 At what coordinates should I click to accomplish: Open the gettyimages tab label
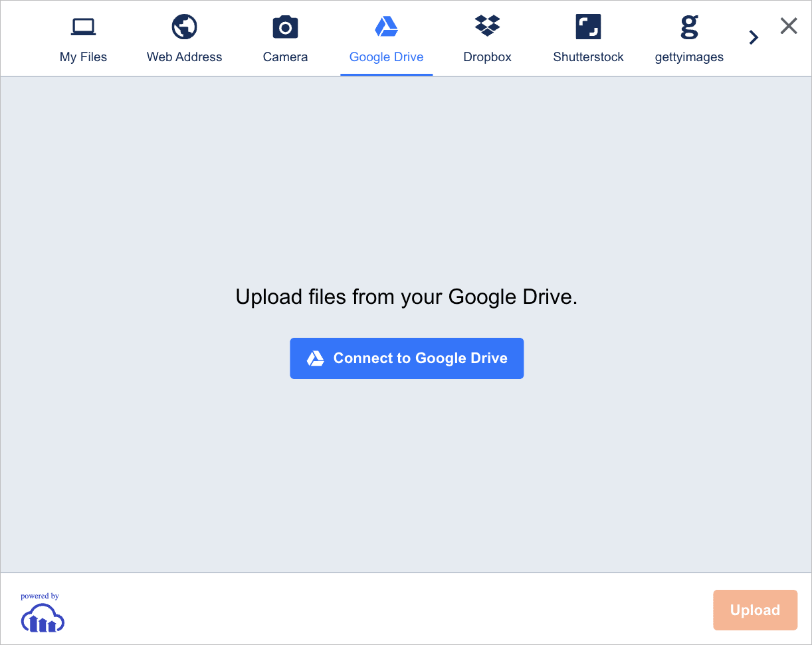coord(689,57)
